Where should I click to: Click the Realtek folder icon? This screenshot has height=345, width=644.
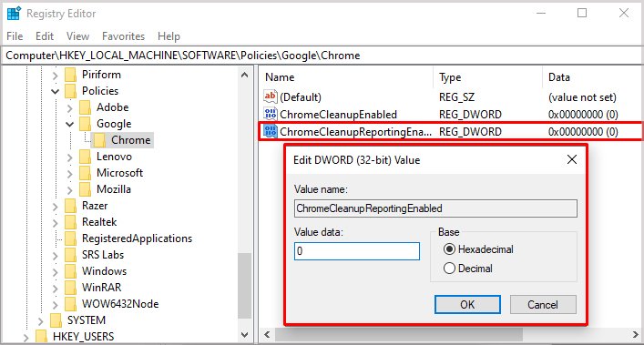pos(71,222)
